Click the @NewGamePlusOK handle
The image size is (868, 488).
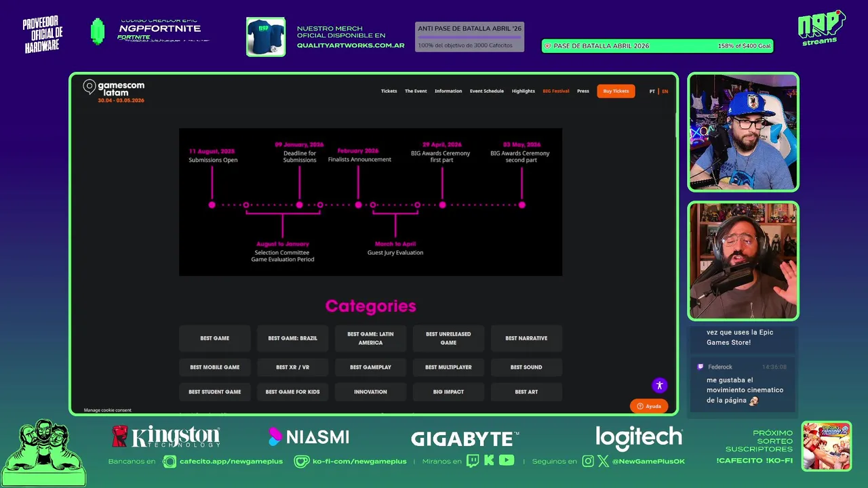[648, 462]
